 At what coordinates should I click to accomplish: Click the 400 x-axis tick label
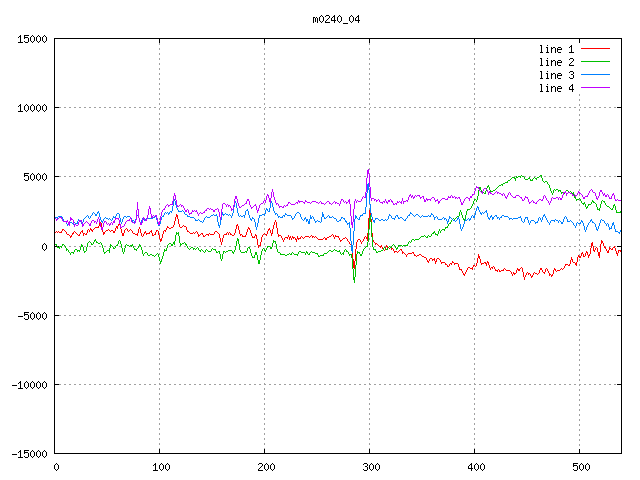pyautogui.click(x=474, y=467)
